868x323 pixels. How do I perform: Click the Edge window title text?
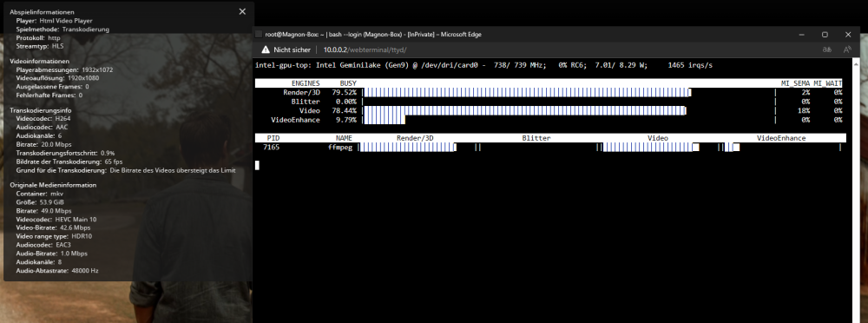click(x=373, y=35)
